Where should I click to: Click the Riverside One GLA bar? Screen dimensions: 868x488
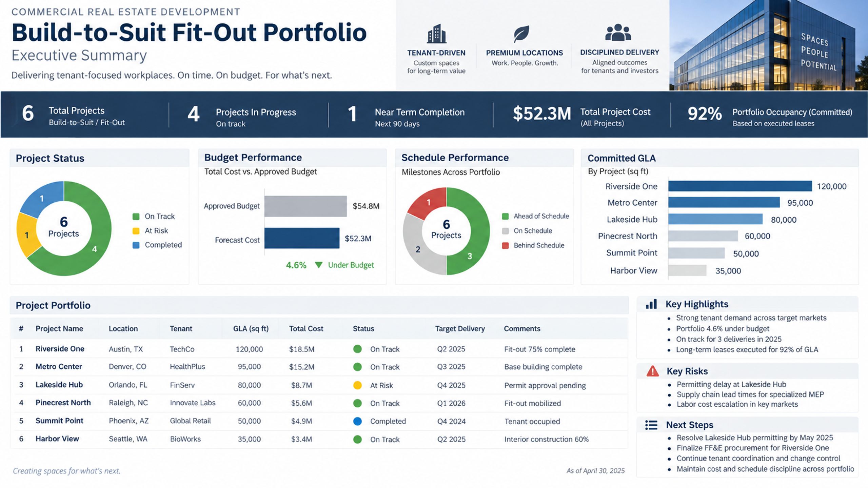pos(740,186)
